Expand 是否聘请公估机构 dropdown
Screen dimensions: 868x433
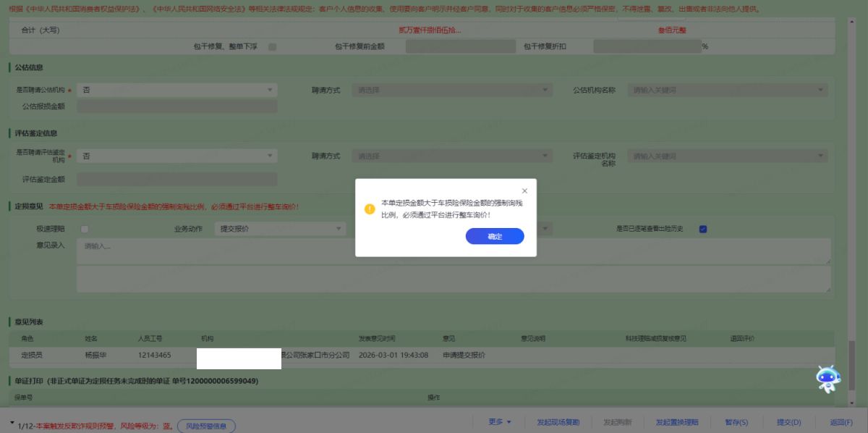coord(176,91)
